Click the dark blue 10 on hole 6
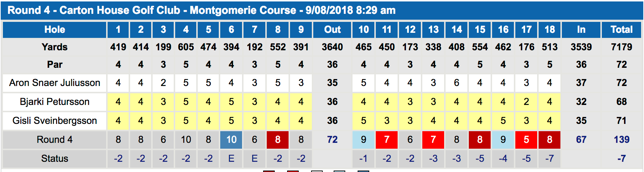The height and width of the screenshot is (172, 644). tap(231, 140)
